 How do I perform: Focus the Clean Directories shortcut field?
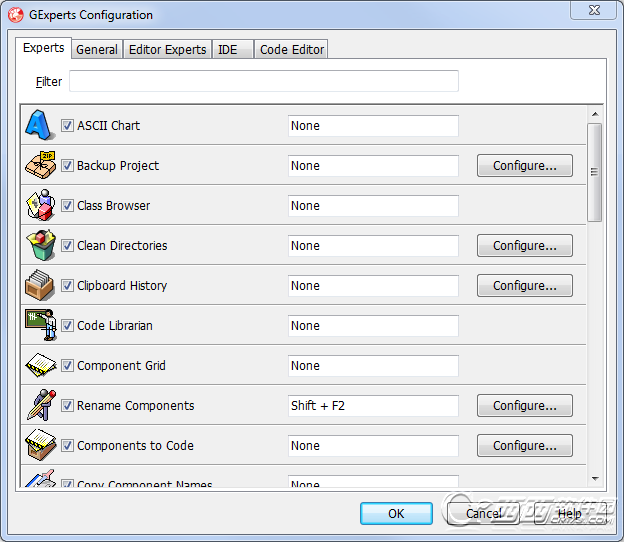coord(373,246)
